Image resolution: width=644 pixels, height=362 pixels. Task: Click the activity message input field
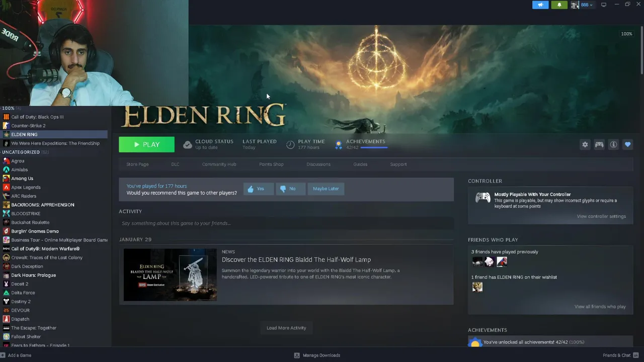(x=286, y=223)
